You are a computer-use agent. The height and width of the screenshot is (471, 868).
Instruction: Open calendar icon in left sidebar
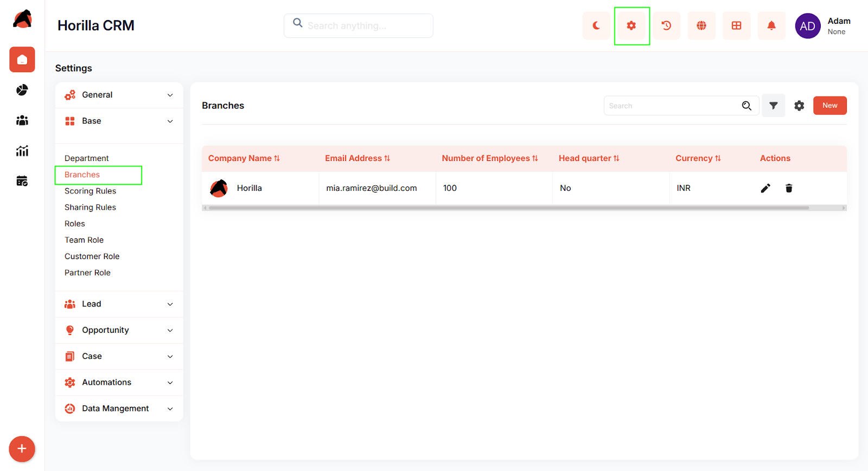click(x=22, y=181)
